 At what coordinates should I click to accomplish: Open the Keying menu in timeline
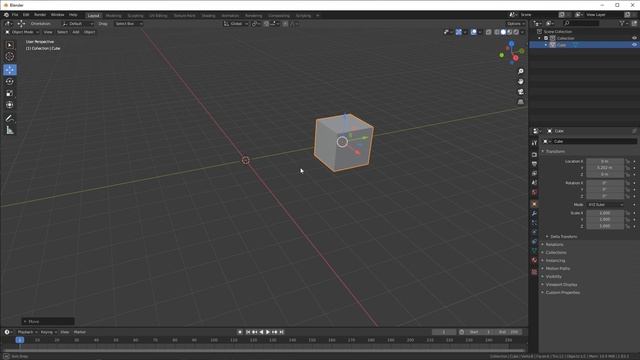tap(48, 332)
